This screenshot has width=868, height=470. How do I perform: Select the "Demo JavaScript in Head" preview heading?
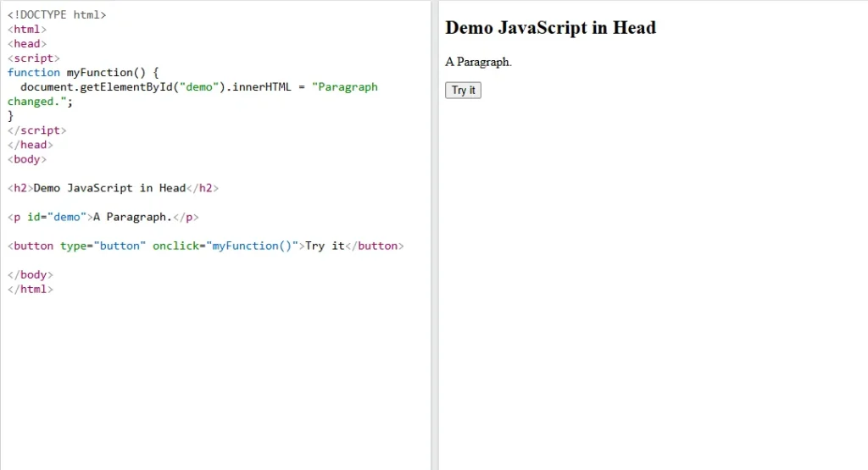tap(550, 28)
